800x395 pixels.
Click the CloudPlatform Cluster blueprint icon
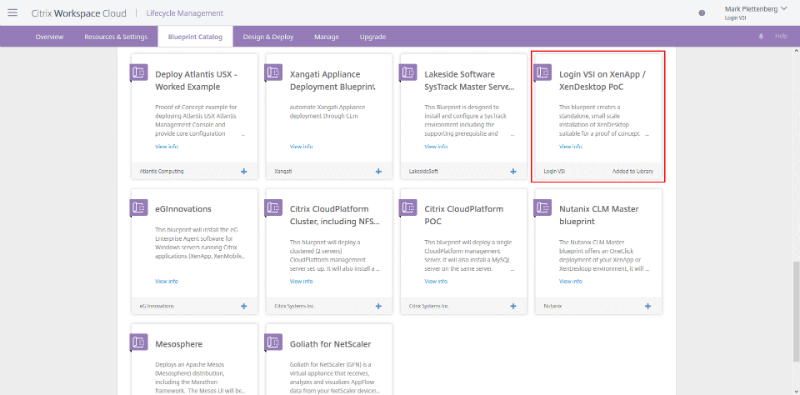pyautogui.click(x=274, y=207)
